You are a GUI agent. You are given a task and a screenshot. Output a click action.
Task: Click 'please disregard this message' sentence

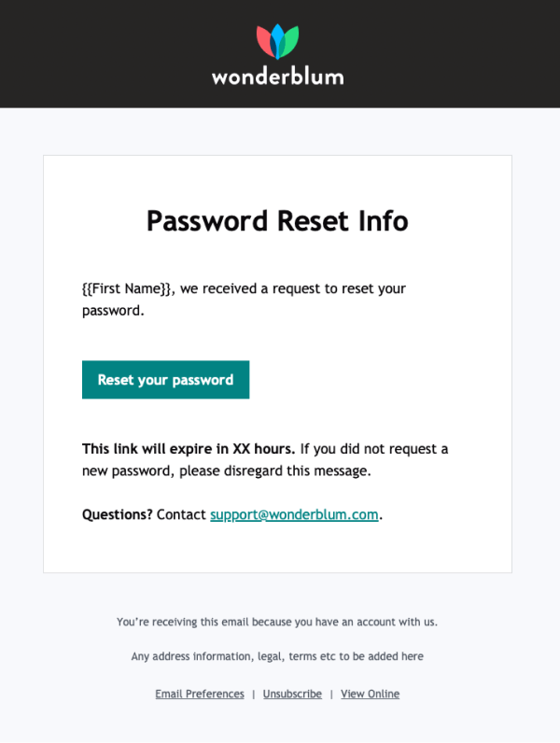(274, 471)
